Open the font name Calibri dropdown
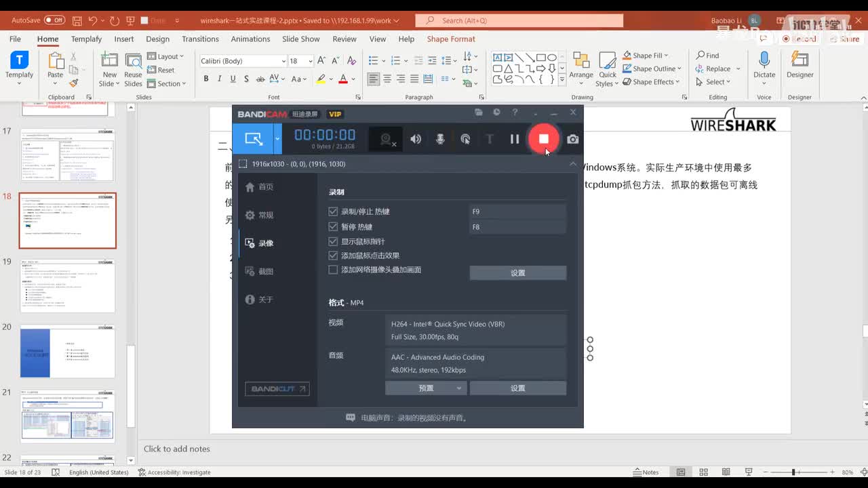Image resolution: width=868 pixels, height=488 pixels. [x=283, y=61]
